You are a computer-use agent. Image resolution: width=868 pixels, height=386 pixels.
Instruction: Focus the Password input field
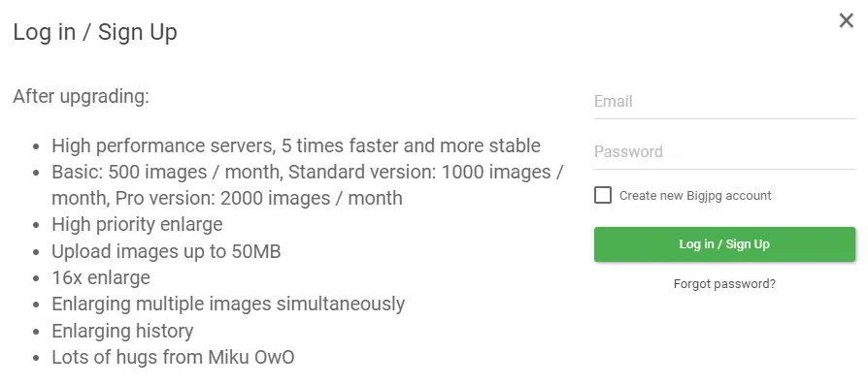724,152
